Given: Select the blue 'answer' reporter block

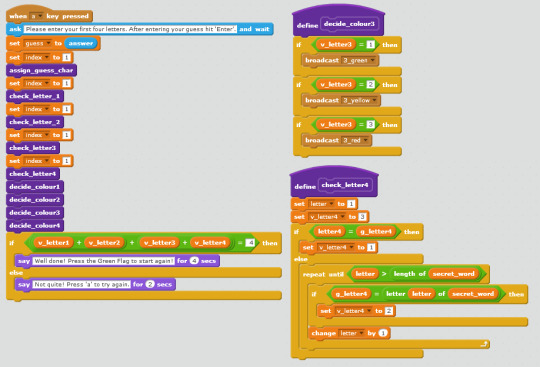Looking at the screenshot, I should pyautogui.click(x=81, y=43).
